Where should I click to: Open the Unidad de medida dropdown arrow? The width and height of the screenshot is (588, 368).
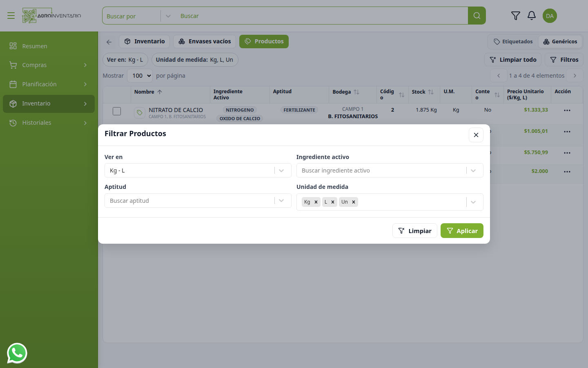tap(473, 202)
